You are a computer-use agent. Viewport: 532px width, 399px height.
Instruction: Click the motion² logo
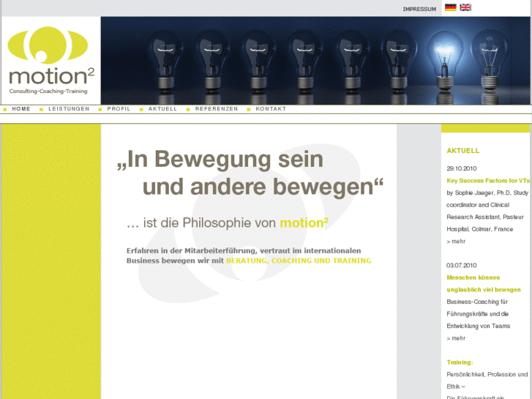click(51, 60)
